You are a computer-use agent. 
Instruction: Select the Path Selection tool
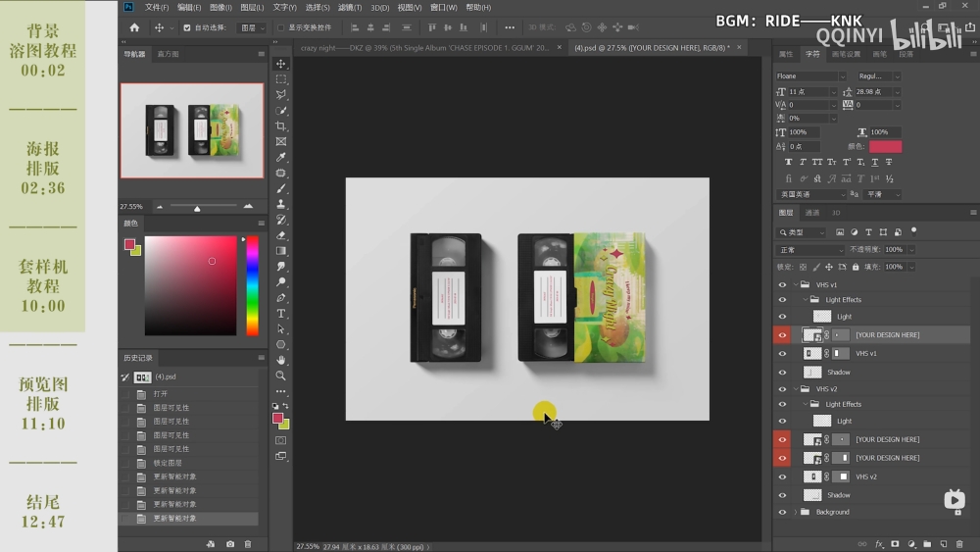click(x=281, y=328)
